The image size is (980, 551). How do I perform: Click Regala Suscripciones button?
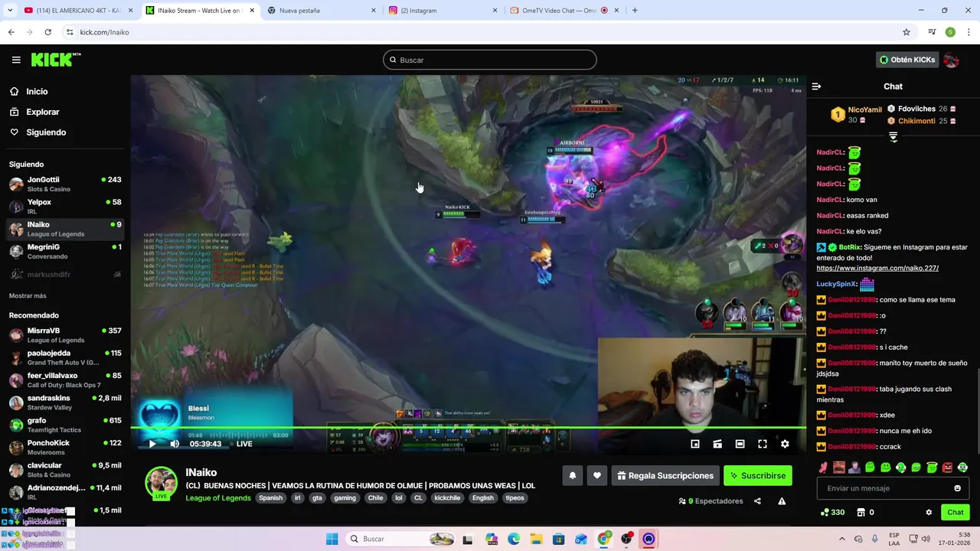(x=665, y=475)
